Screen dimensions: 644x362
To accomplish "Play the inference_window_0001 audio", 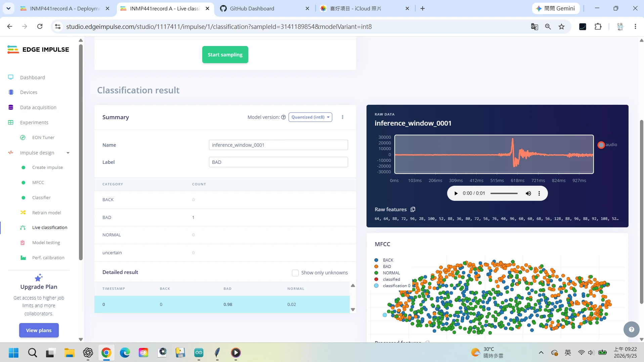I will 456,193.
